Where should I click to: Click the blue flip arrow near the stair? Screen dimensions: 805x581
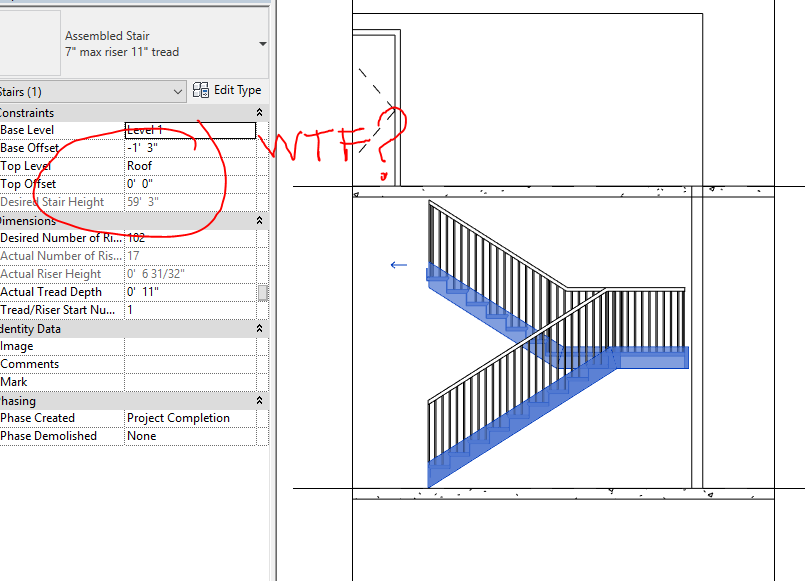click(x=398, y=264)
